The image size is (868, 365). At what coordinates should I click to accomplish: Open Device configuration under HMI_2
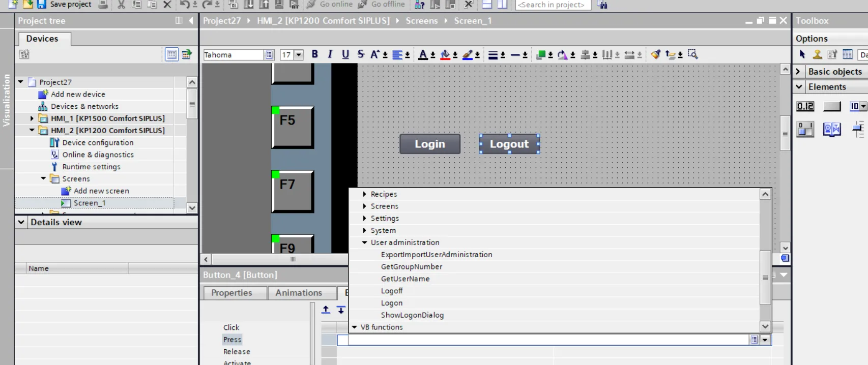(98, 142)
